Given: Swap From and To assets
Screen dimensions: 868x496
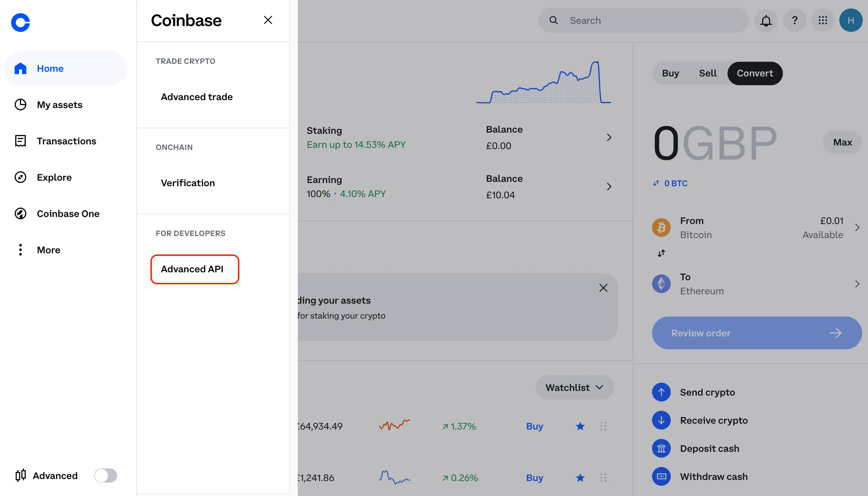Looking at the screenshot, I should 661,253.
